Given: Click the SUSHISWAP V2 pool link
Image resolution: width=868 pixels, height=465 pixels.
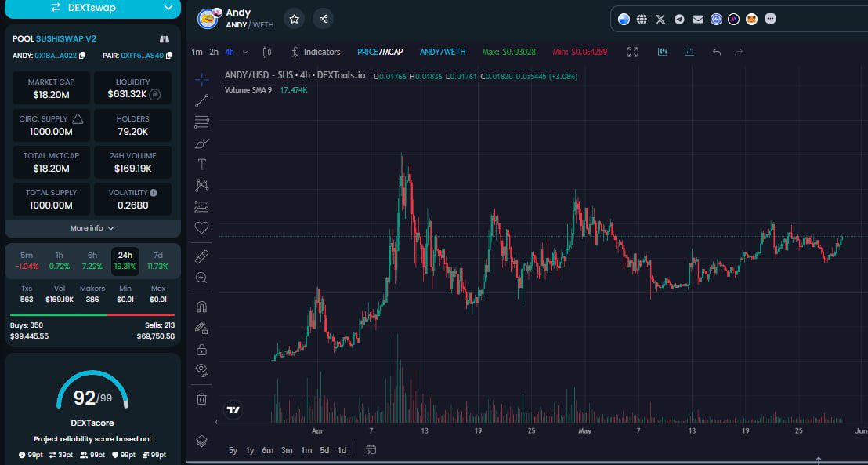Looking at the screenshot, I should [x=66, y=38].
